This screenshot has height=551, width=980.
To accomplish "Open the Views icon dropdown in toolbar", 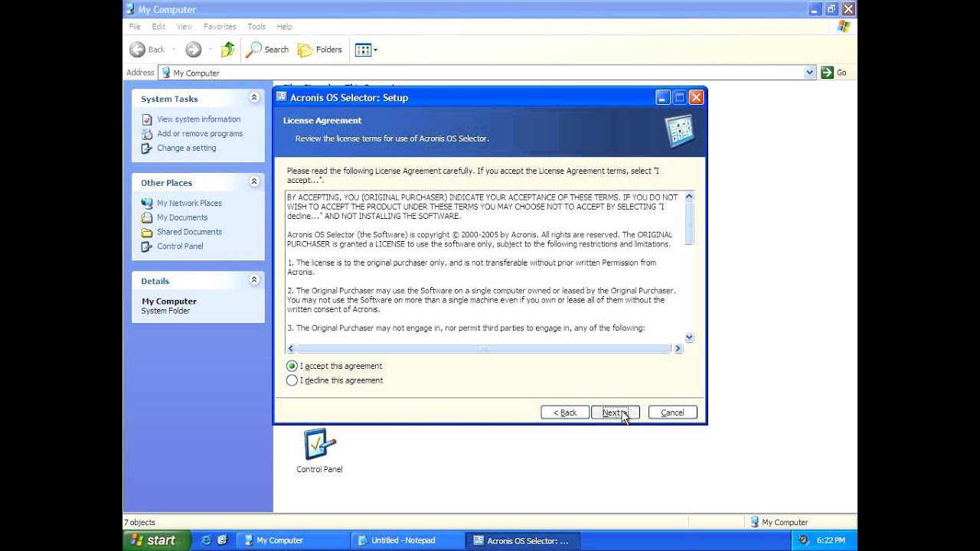I will tap(366, 50).
